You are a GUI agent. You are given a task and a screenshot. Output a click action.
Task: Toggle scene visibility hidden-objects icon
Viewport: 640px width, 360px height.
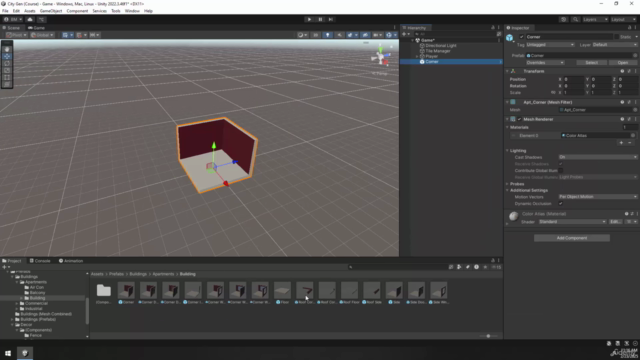(x=365, y=35)
